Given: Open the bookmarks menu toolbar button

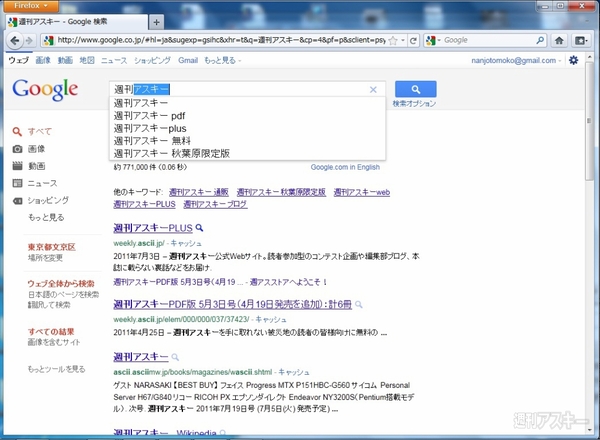Looking at the screenshot, I should point(581,40).
